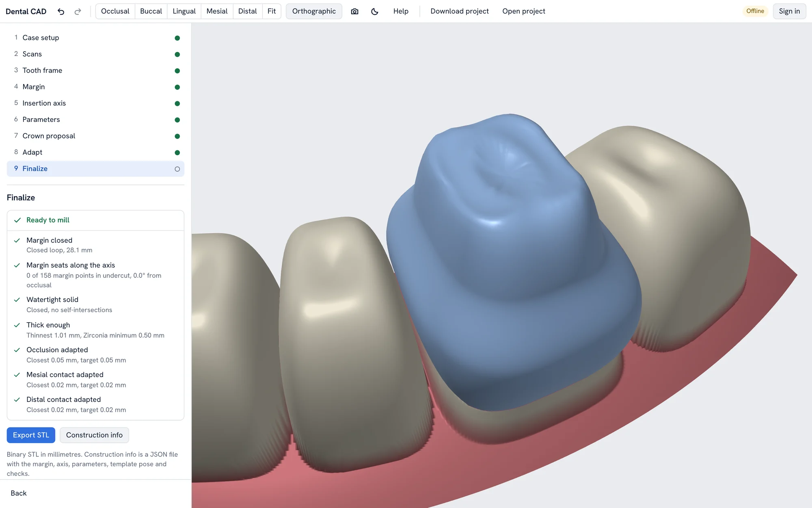Click the Sign in button
The image size is (812, 508).
pyautogui.click(x=789, y=11)
